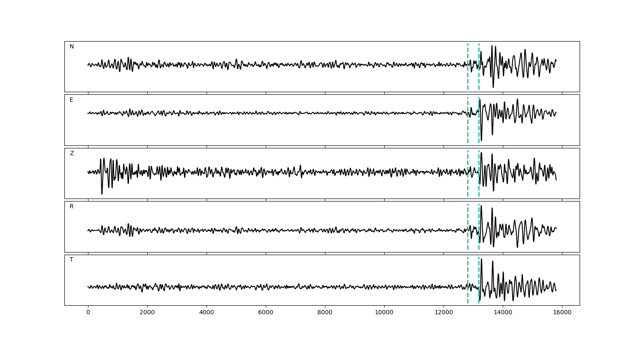This screenshot has height=343, width=644.
Task: Click the 8000 x-axis tick label
Action: point(325,313)
